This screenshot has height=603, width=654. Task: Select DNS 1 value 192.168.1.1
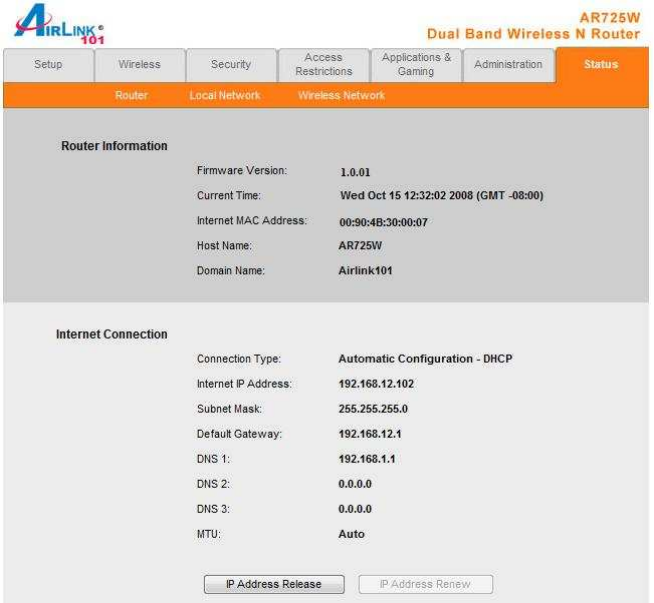point(367,459)
